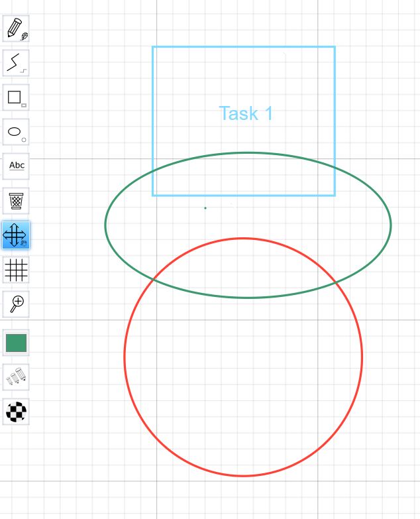Viewport: 420px width, 519px height.
Task: Activate the Abc text tool
Action: (16, 166)
